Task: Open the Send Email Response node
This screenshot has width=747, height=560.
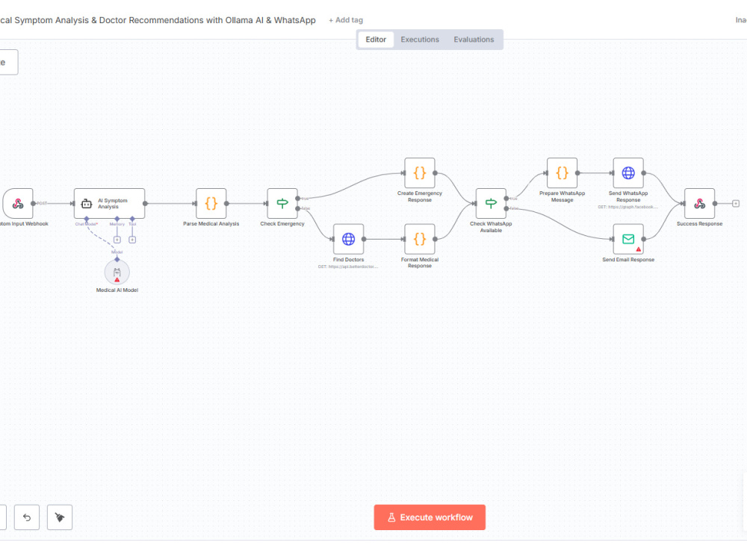Action: pos(628,239)
